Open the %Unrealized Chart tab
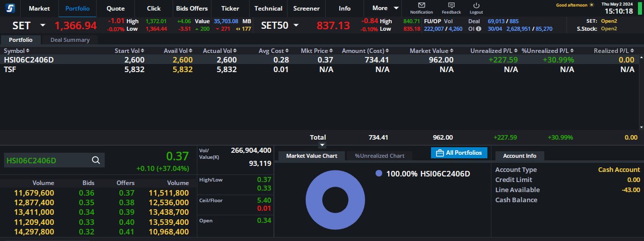 coord(379,156)
